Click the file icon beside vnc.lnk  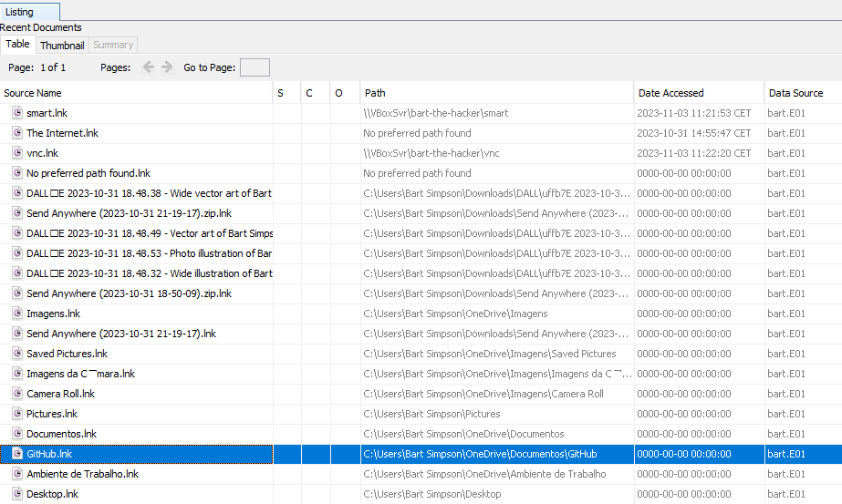17,153
